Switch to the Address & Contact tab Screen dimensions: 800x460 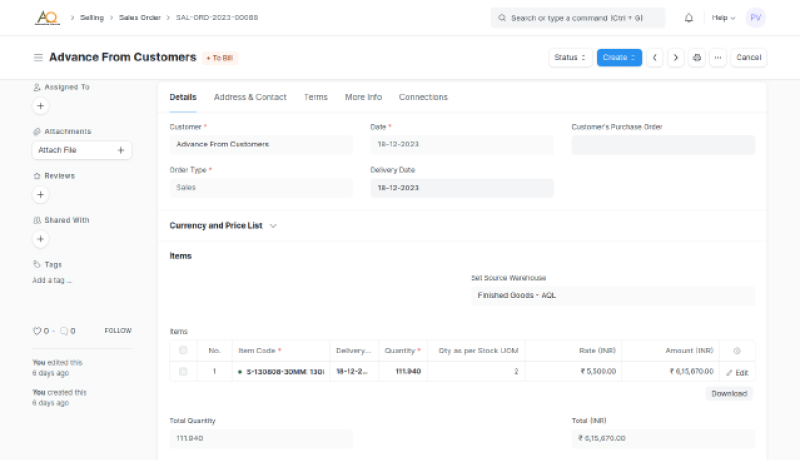250,97
